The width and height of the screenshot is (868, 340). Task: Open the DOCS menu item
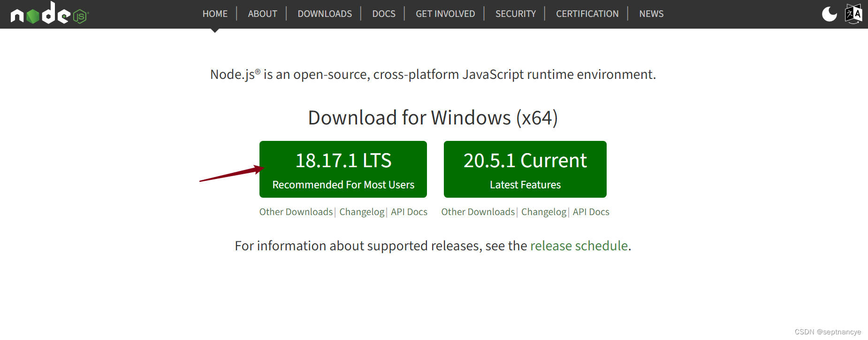[384, 14]
